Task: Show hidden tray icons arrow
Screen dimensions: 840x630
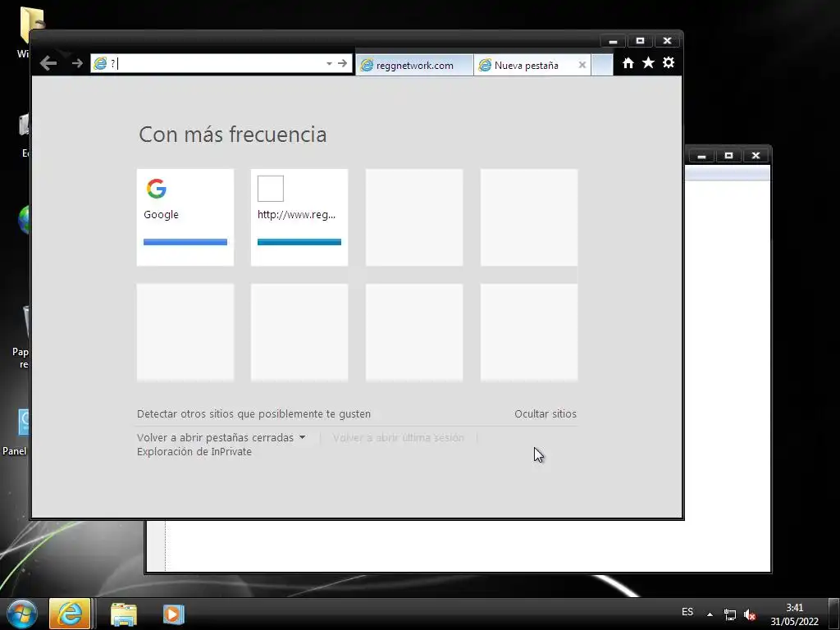Action: (710, 614)
